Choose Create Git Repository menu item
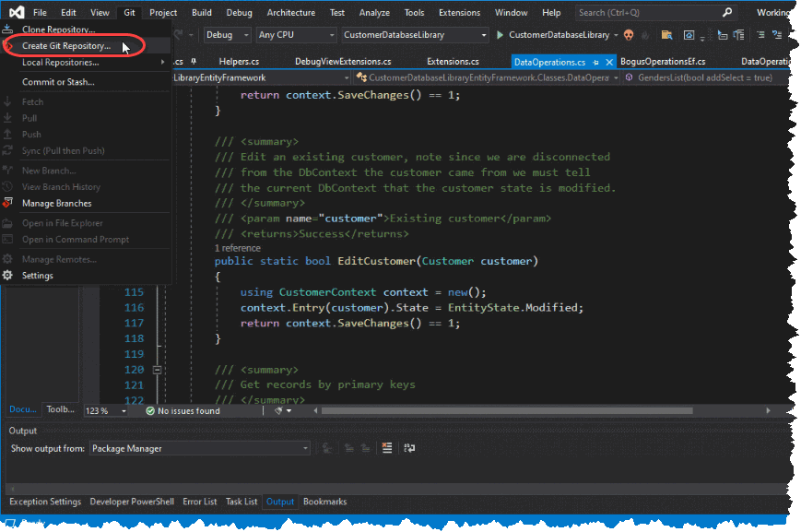Image resolution: width=801 pixels, height=532 pixels. pyautogui.click(x=66, y=45)
